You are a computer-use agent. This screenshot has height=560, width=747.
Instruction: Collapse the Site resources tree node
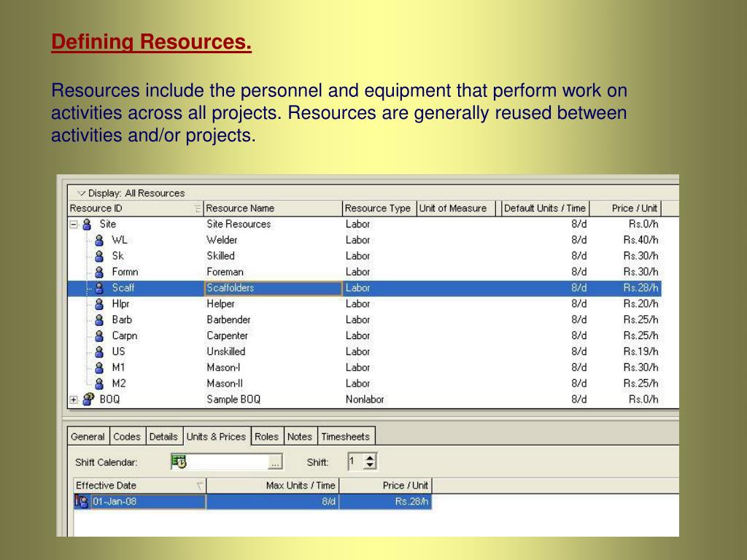click(x=74, y=225)
